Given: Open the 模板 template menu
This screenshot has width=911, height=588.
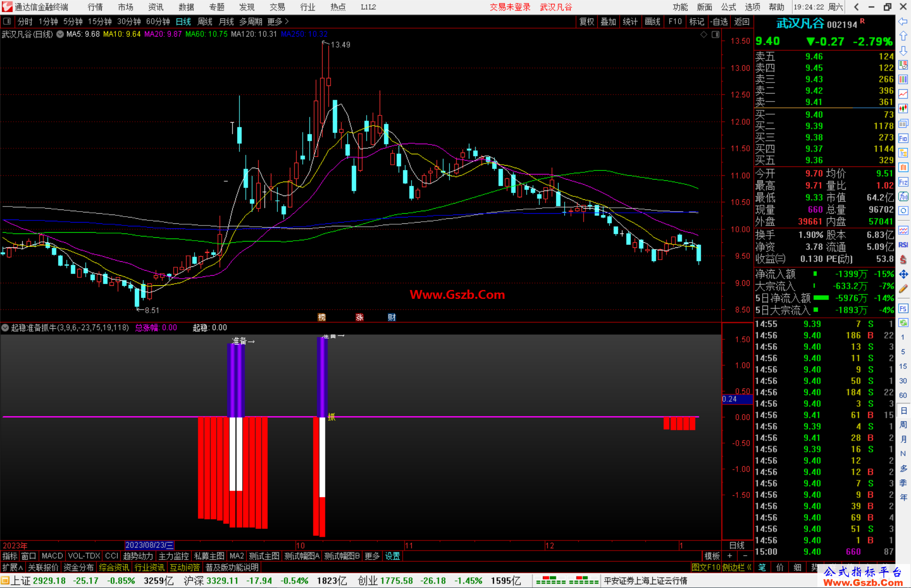Looking at the screenshot, I should 712,556.
